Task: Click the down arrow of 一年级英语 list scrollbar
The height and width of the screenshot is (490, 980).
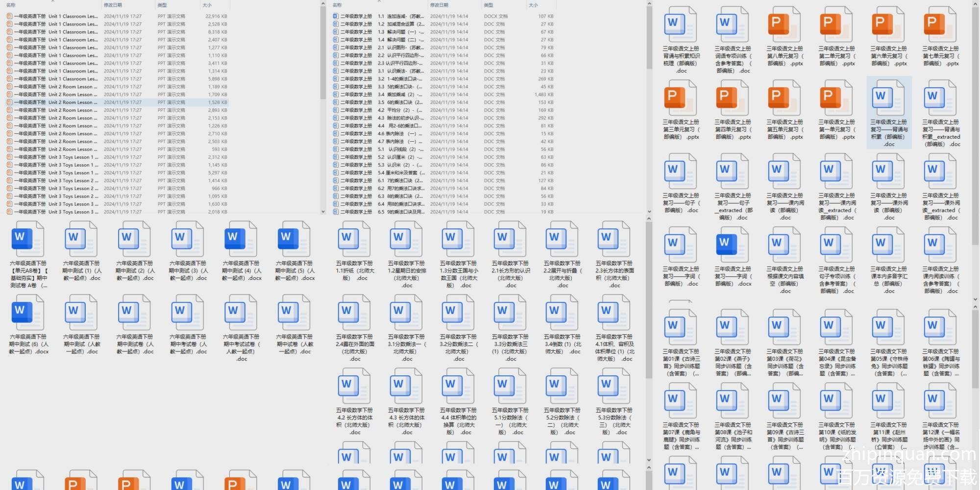Action: pyautogui.click(x=323, y=212)
